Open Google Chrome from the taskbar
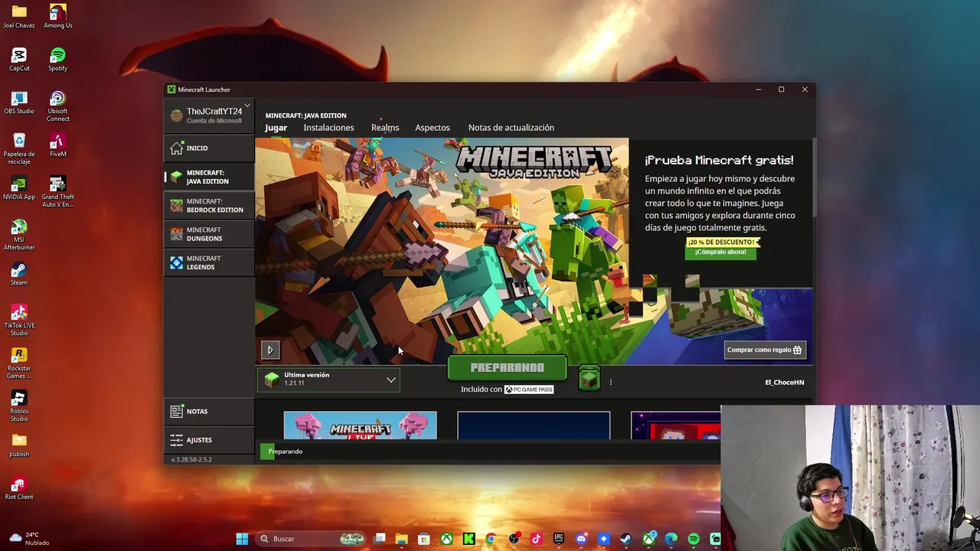 tap(491, 539)
